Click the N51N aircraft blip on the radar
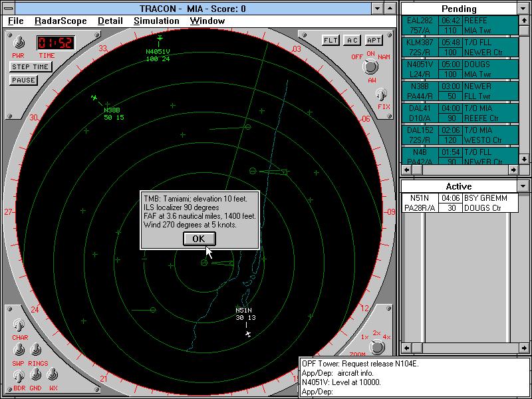532x399 pixels. [248, 334]
